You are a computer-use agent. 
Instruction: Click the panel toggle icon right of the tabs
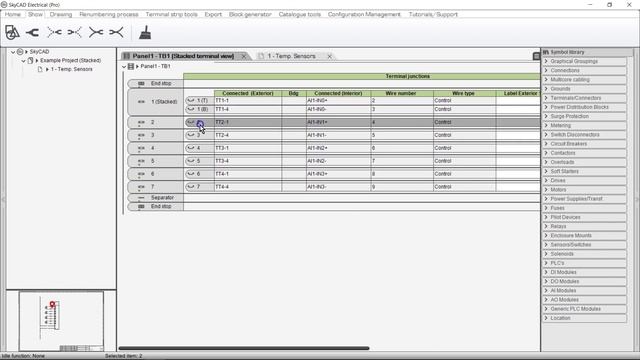(536, 56)
